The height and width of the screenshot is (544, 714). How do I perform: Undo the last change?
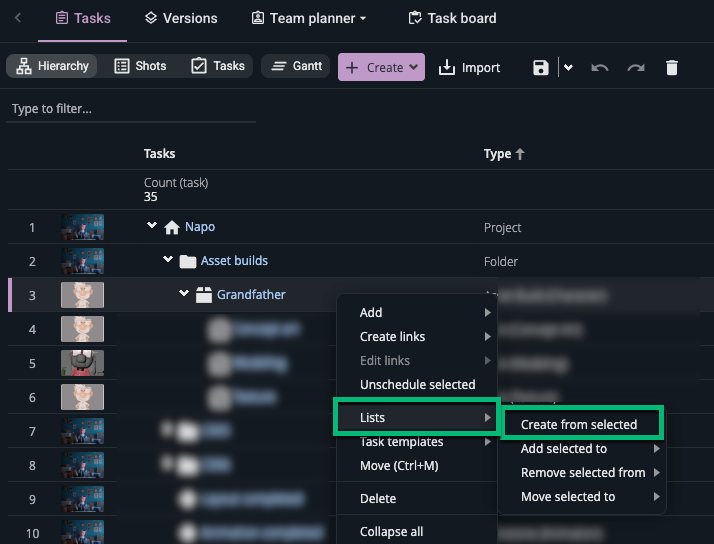coord(600,68)
